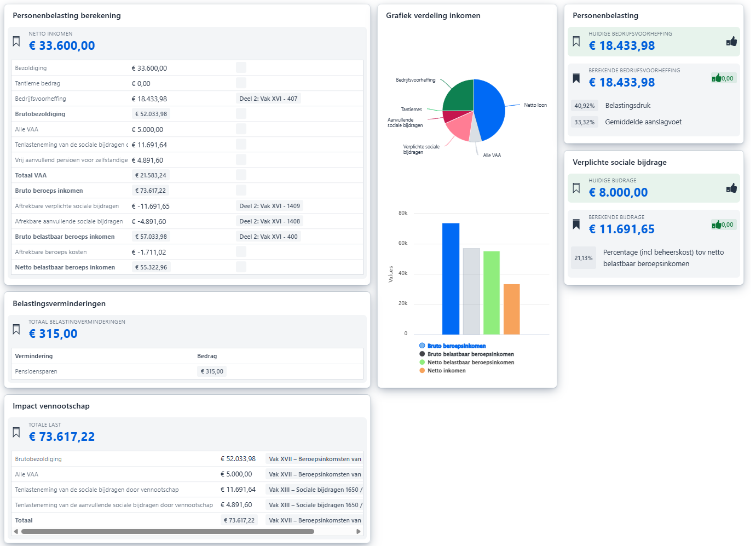This screenshot has width=756, height=546.
Task: Click the 40,92% Belastingsdruk badge
Action: click(584, 106)
